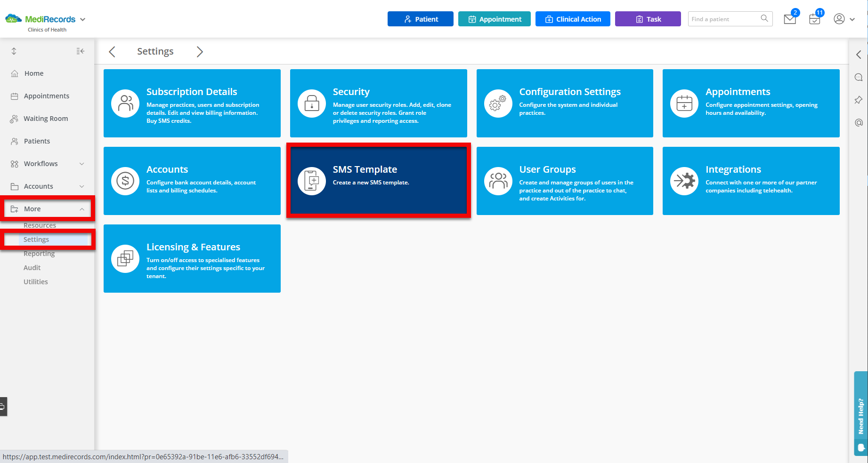Click the blue Patient button
Image resolution: width=868 pixels, height=463 pixels.
coord(420,19)
